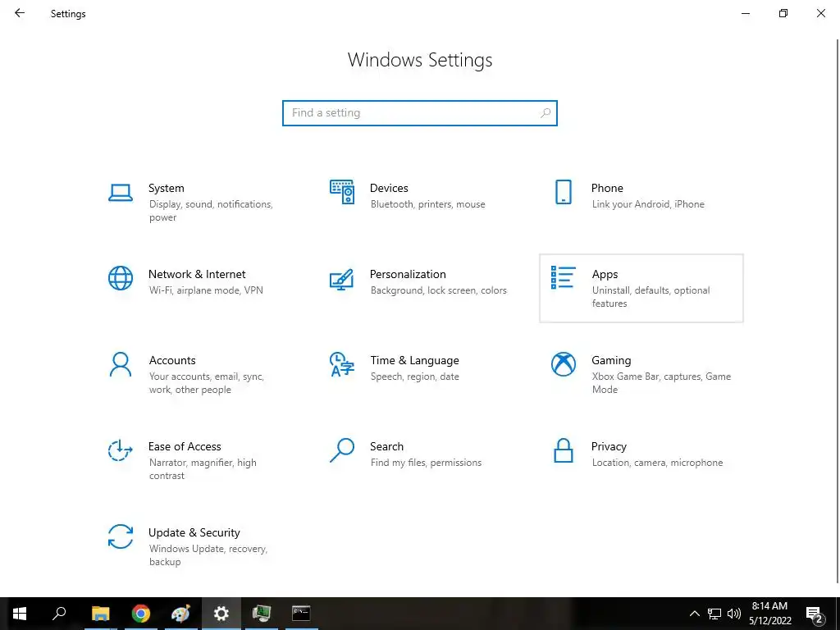Image resolution: width=840 pixels, height=630 pixels.
Task: Launch Google Chrome from the taskbar
Action: coord(140,614)
